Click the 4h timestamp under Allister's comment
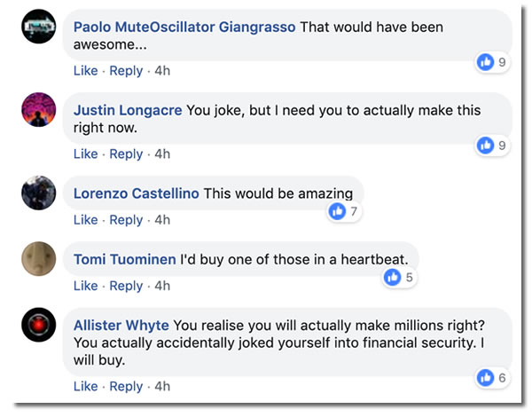Image resolution: width=532 pixels, height=417 pixels. click(162, 386)
